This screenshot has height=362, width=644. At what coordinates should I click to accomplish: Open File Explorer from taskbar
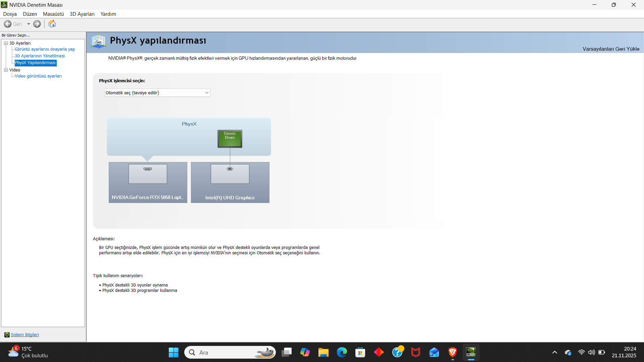[x=324, y=352]
